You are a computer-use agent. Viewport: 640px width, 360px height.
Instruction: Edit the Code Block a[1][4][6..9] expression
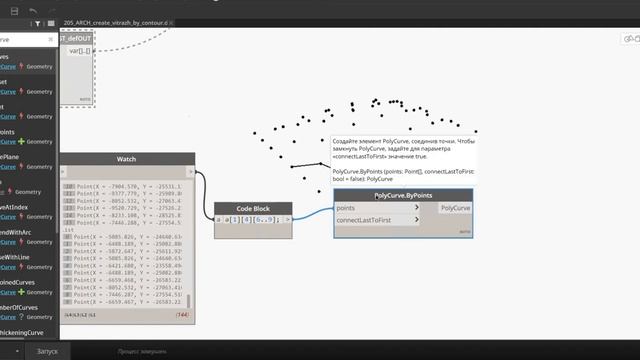pos(252,220)
